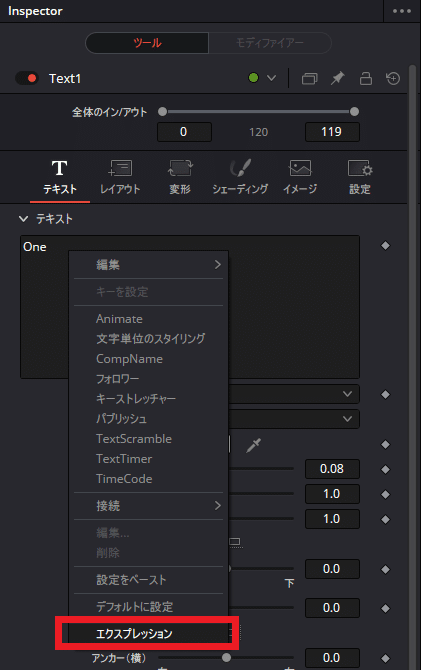Choose 文字単位のスタイリング from the menu
The width and height of the screenshot is (421, 670).
pos(149,339)
